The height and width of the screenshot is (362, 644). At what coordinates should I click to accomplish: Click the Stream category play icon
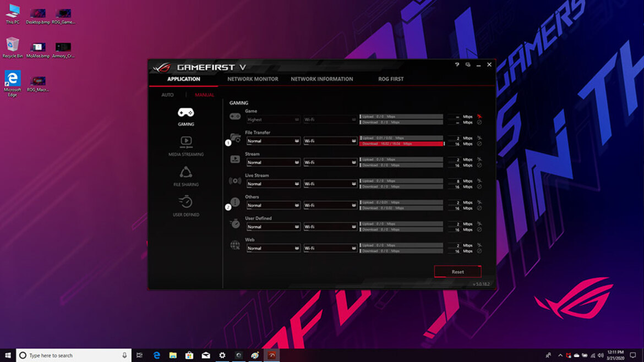(235, 159)
